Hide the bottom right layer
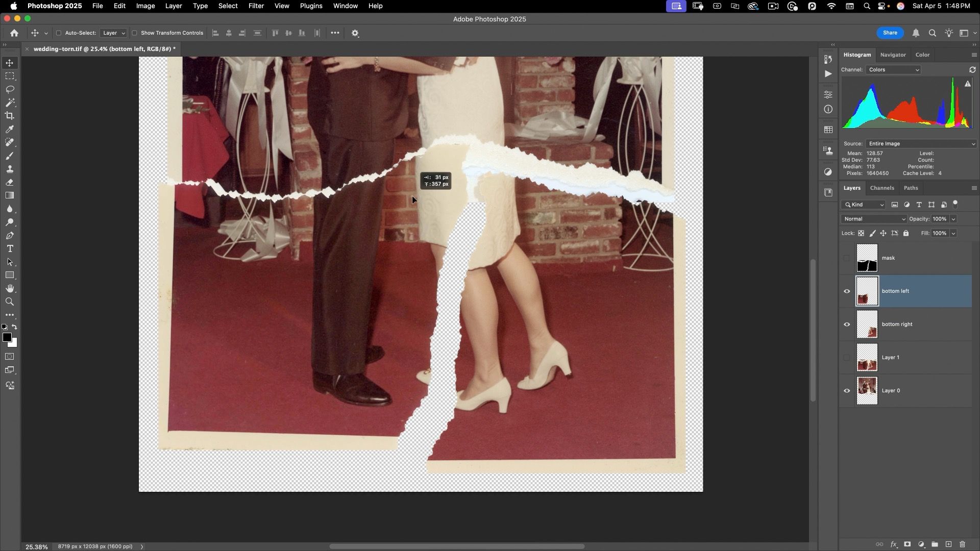Screen dimensions: 980x551 (x=847, y=324)
